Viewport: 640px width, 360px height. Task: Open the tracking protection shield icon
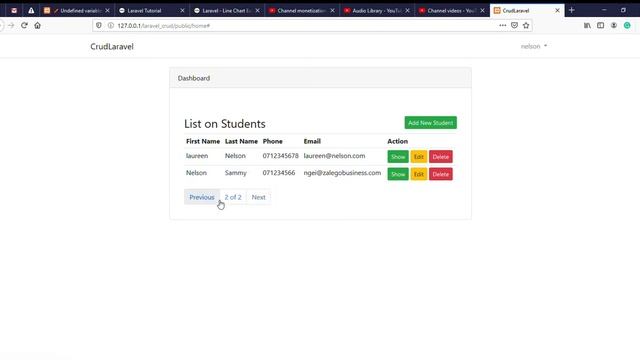[x=99, y=25]
